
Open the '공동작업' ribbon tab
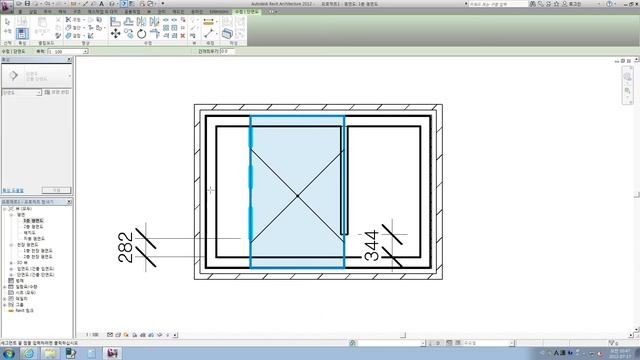coord(132,12)
